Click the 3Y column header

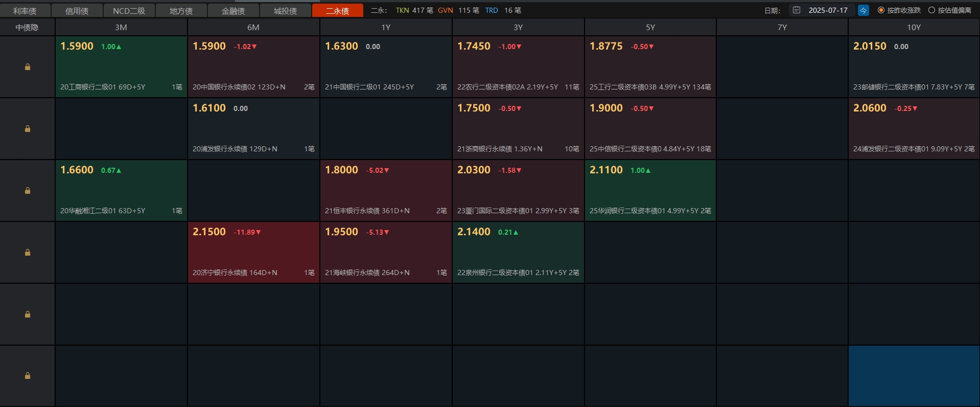click(518, 28)
